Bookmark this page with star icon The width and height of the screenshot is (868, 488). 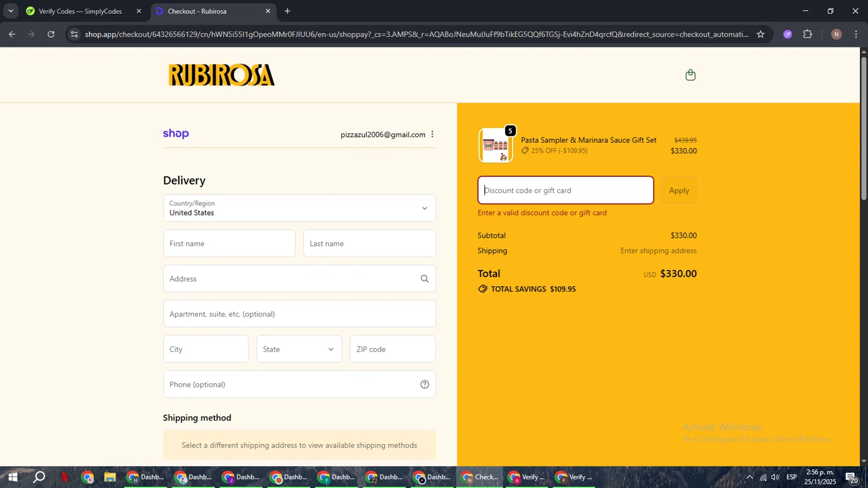coord(760,34)
